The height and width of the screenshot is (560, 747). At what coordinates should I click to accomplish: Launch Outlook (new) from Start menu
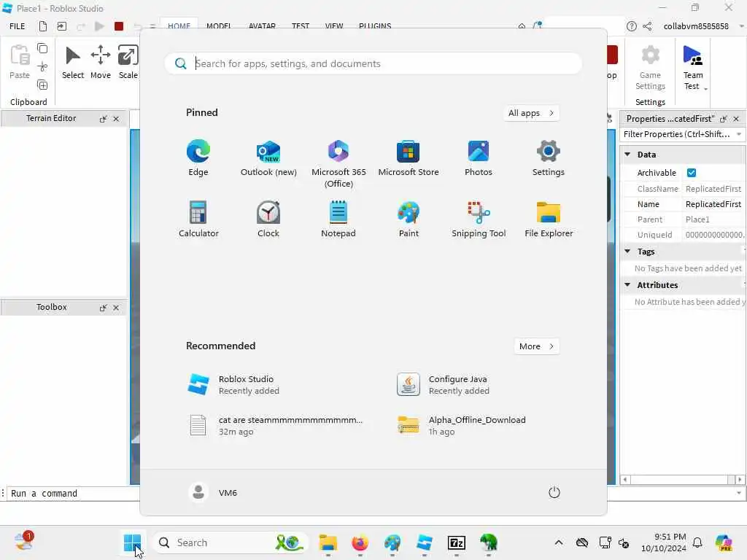tap(268, 158)
